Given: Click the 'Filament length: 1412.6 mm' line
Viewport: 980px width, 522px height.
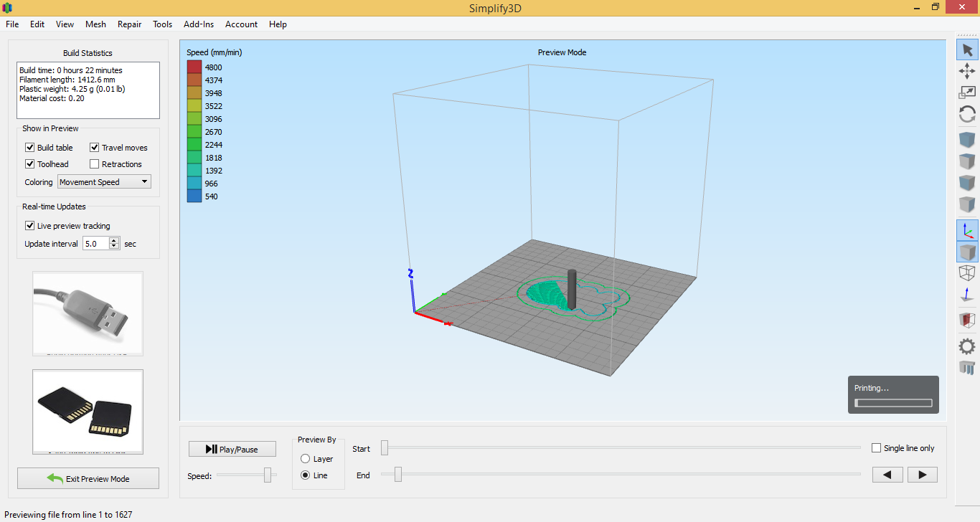Looking at the screenshot, I should point(67,80).
